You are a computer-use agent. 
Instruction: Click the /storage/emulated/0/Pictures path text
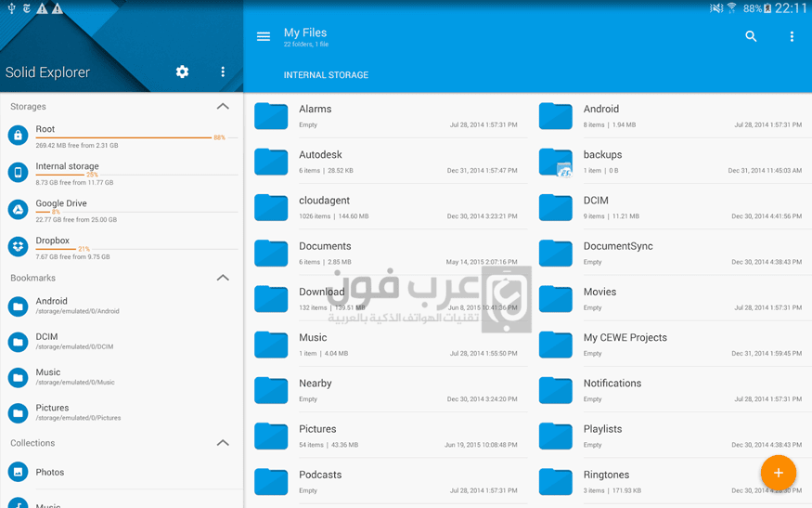[x=78, y=418]
